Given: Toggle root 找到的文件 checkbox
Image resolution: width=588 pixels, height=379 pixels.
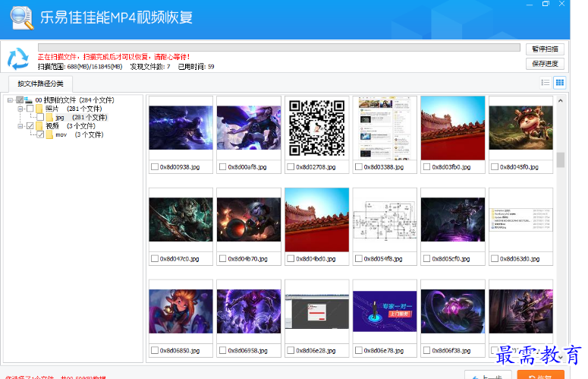Looking at the screenshot, I should click(20, 100).
